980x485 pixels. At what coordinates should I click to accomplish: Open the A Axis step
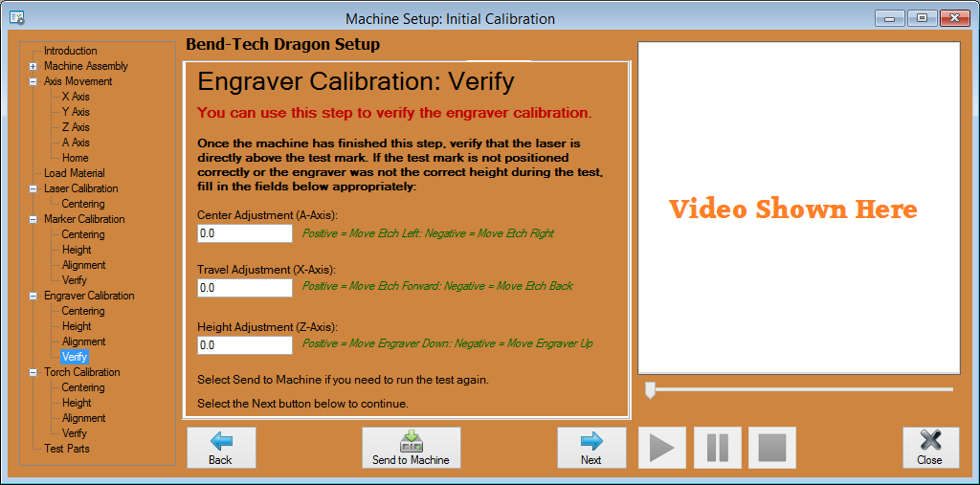76,143
